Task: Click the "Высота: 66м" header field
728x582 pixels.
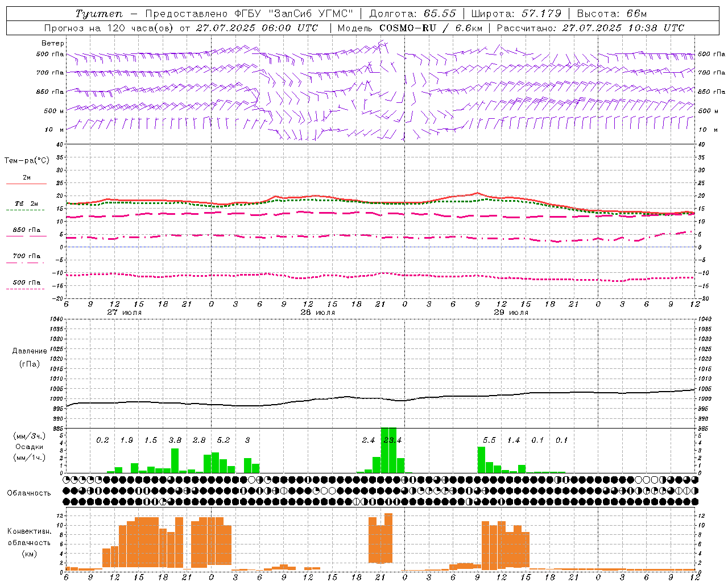Action: pyautogui.click(x=612, y=14)
